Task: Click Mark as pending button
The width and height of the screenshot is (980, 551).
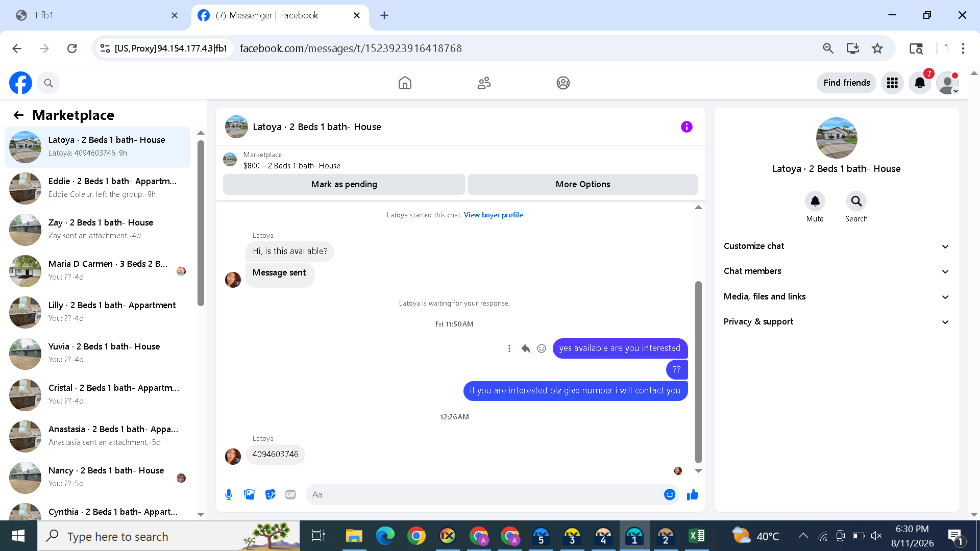Action: coord(344,185)
